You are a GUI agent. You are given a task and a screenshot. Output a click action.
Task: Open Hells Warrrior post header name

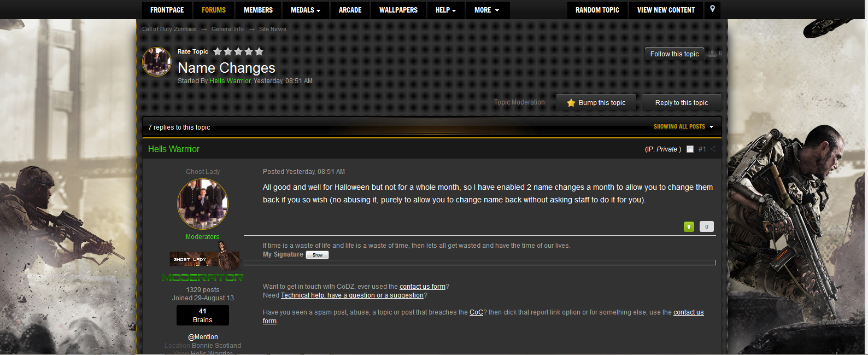(174, 149)
